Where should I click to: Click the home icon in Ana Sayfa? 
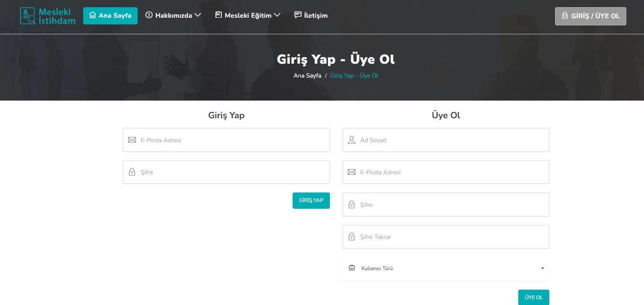tap(93, 15)
